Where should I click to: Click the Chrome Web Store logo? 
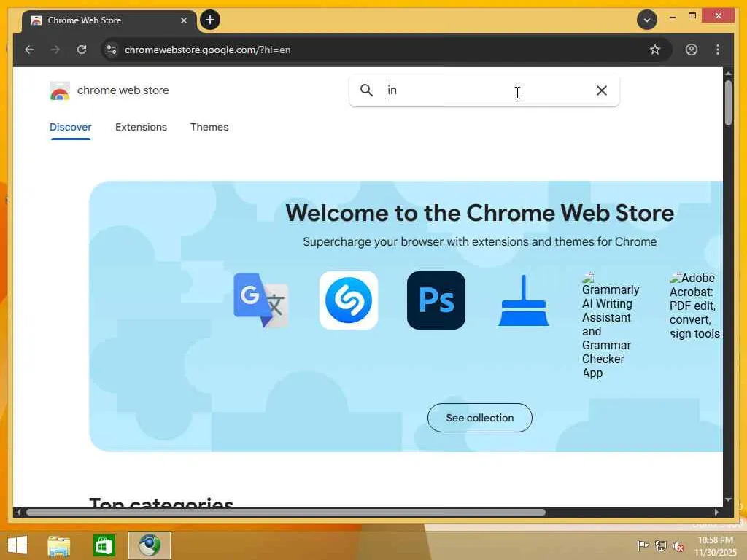tap(60, 90)
